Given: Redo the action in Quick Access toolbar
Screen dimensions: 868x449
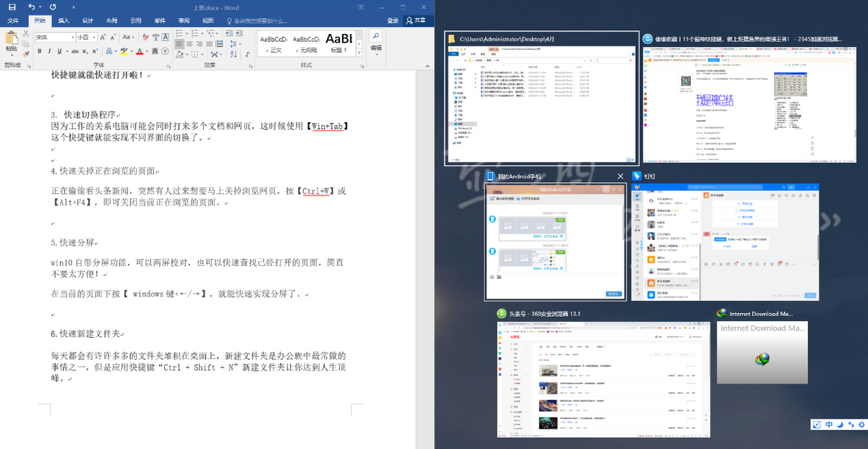Looking at the screenshot, I should pos(53,7).
